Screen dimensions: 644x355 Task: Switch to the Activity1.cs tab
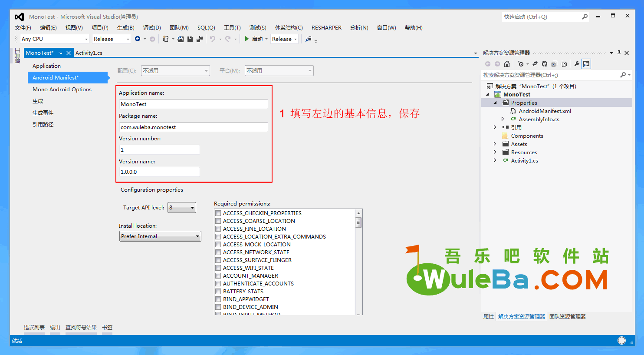click(89, 53)
